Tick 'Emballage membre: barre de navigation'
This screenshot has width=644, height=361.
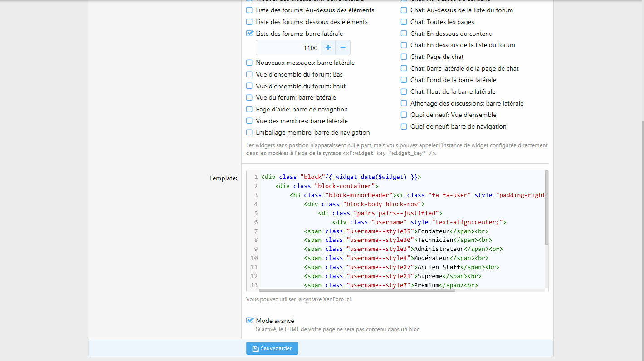[x=249, y=133]
